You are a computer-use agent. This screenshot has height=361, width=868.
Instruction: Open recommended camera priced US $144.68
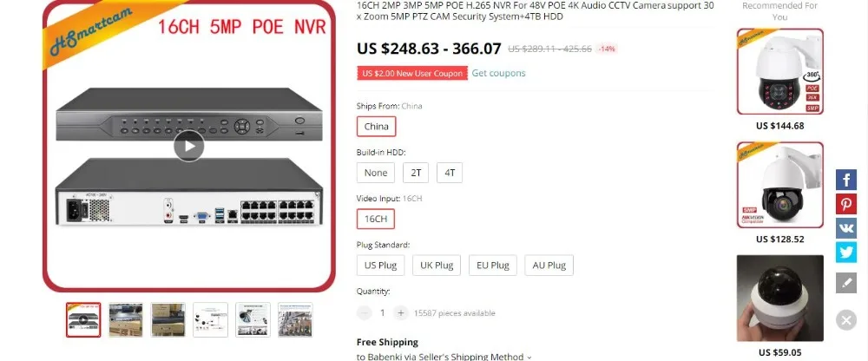pyautogui.click(x=780, y=71)
